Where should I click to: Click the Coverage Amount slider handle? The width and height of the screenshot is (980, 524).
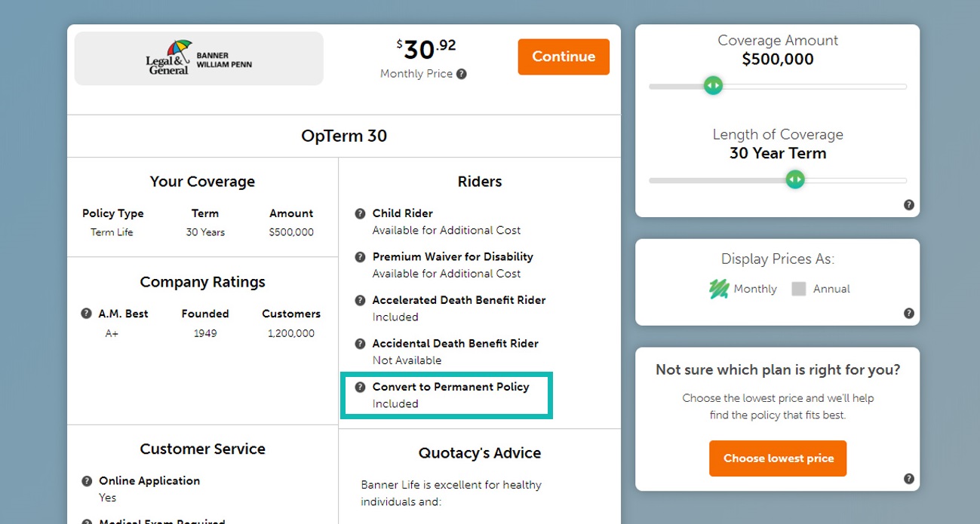[x=713, y=86]
